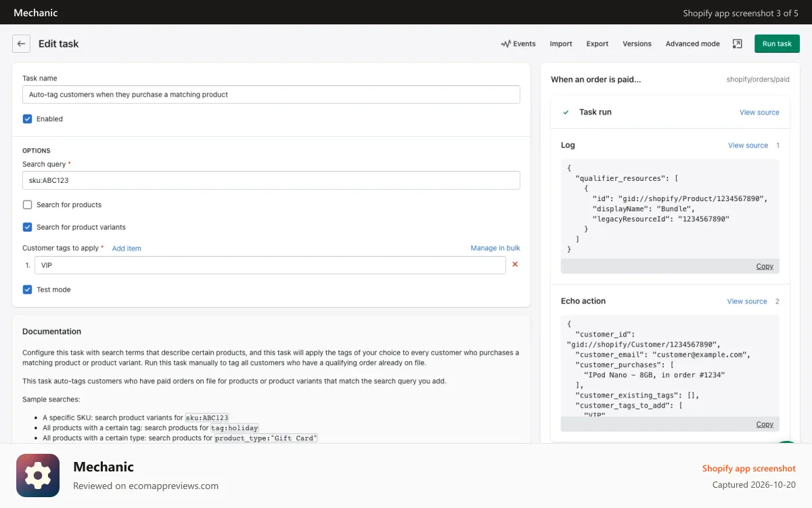This screenshot has width=812, height=508.
Task: Open the Versions option
Action: click(x=637, y=43)
